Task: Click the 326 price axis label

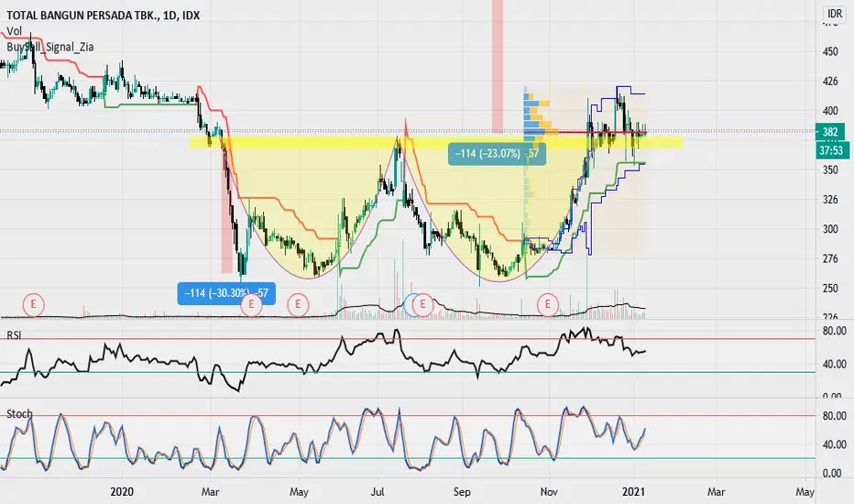Action: coord(830,200)
